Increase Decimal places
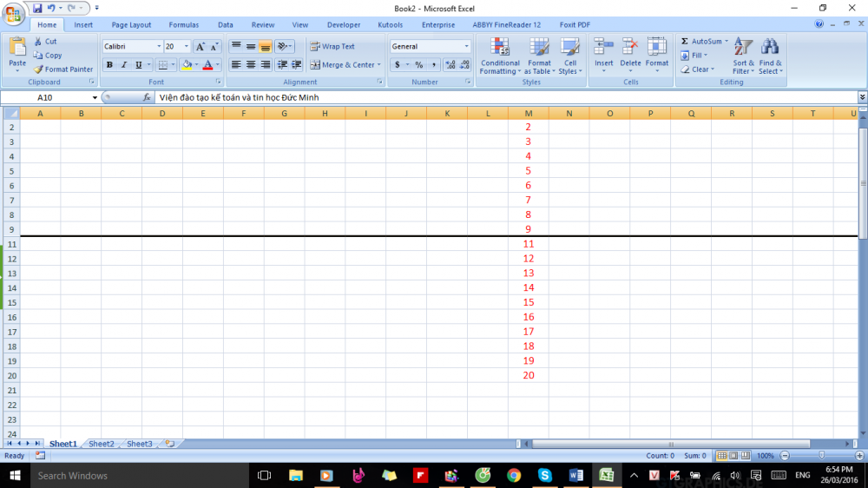 (450, 65)
